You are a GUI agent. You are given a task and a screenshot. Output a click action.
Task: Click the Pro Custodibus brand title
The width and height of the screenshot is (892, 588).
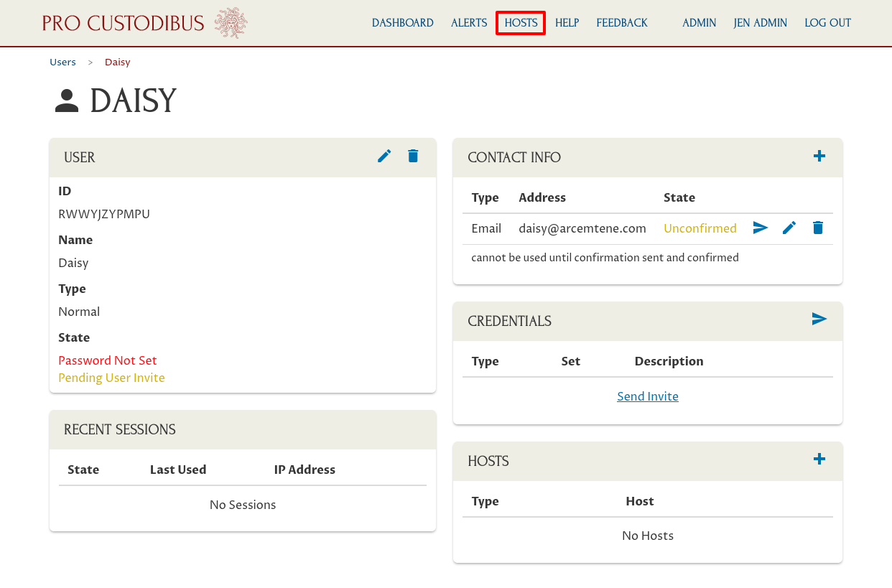[x=123, y=23]
